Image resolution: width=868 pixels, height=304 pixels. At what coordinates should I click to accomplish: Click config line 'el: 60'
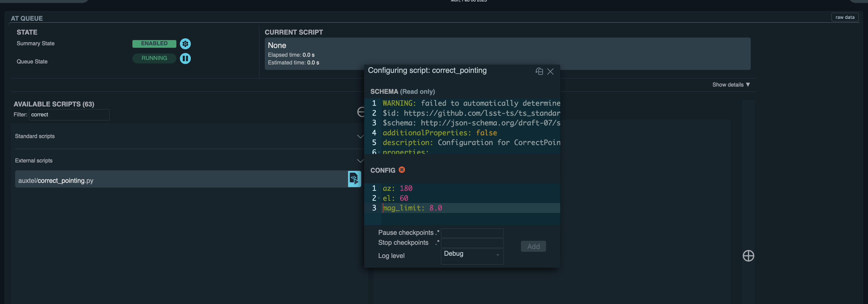point(395,198)
